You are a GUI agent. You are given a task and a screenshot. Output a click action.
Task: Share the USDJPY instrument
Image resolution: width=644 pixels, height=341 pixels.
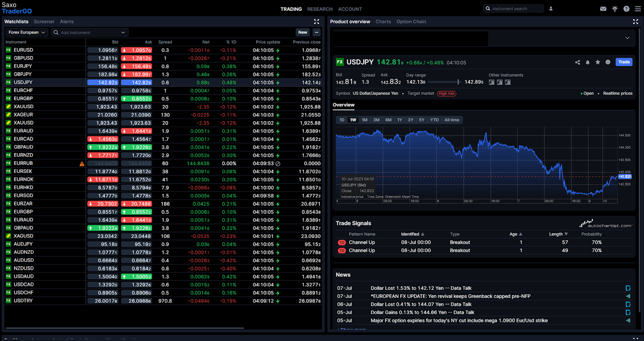tap(578, 62)
